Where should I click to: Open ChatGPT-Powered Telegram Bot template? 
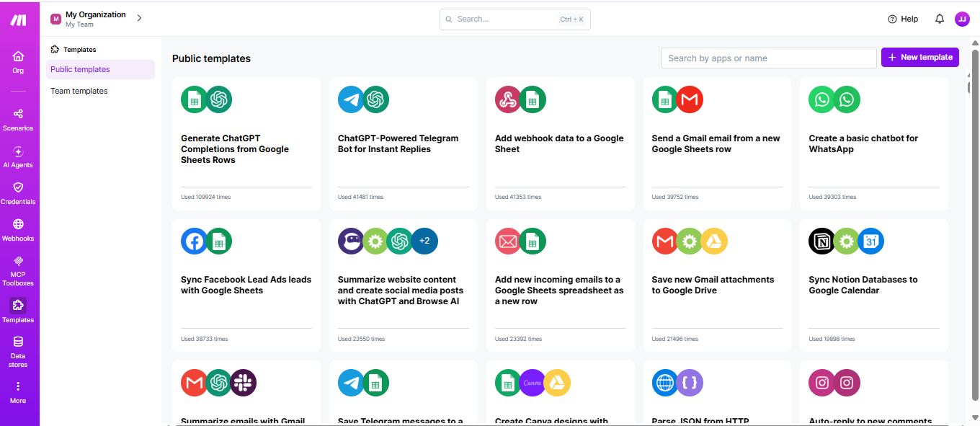[x=404, y=144]
